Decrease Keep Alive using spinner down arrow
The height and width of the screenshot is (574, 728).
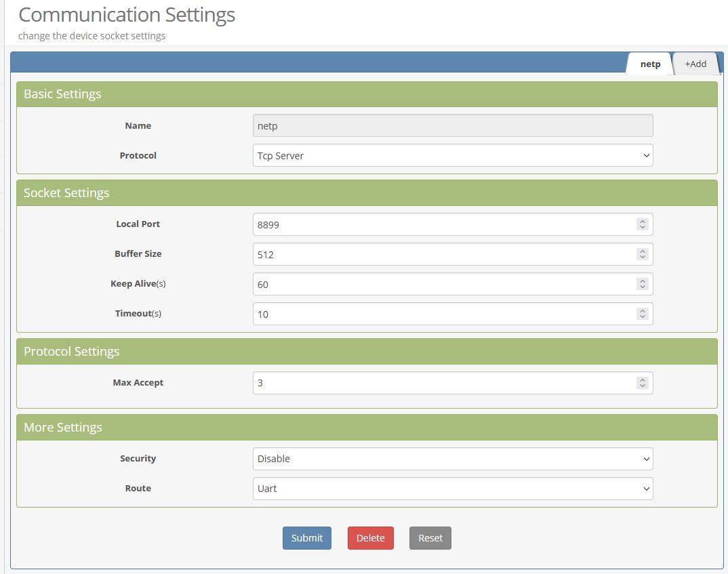[643, 287]
